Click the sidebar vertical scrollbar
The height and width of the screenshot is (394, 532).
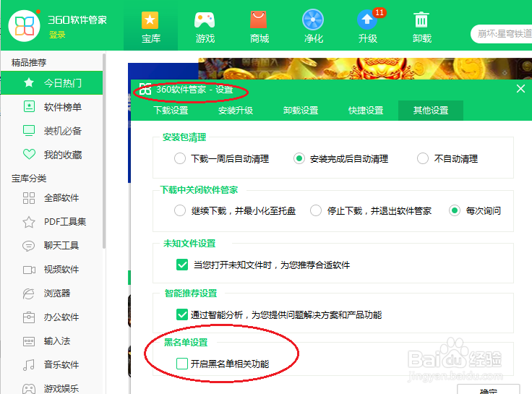click(104, 151)
